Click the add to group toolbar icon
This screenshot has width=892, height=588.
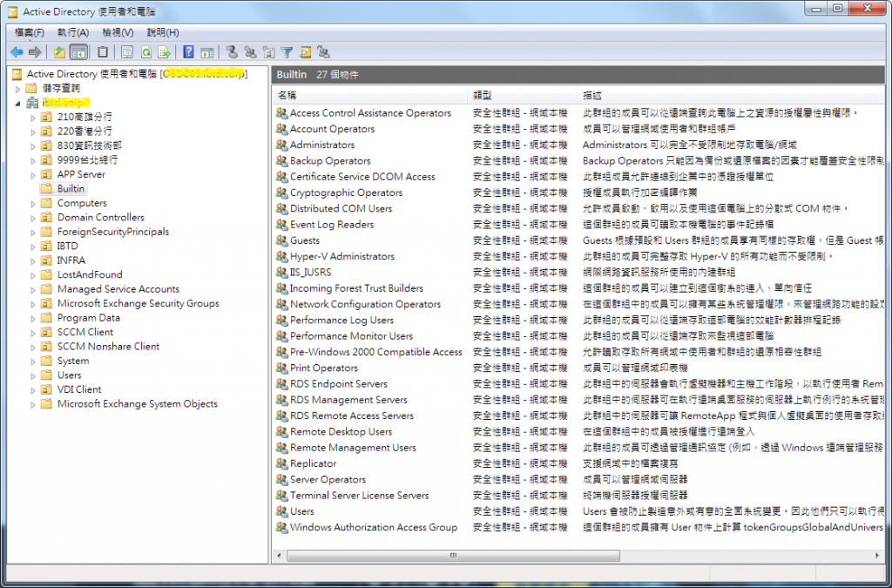tap(324, 52)
